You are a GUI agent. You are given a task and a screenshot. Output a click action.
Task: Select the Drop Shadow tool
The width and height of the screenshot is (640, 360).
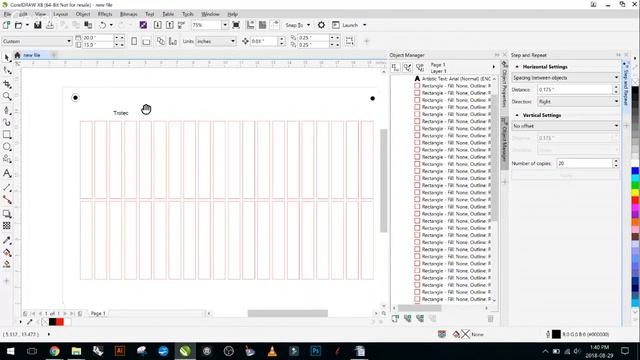[7, 214]
